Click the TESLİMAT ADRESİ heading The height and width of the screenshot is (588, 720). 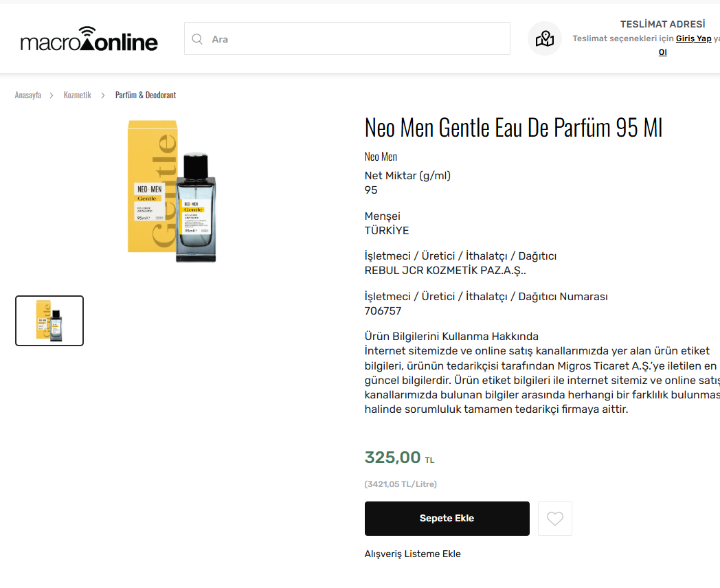tap(662, 24)
